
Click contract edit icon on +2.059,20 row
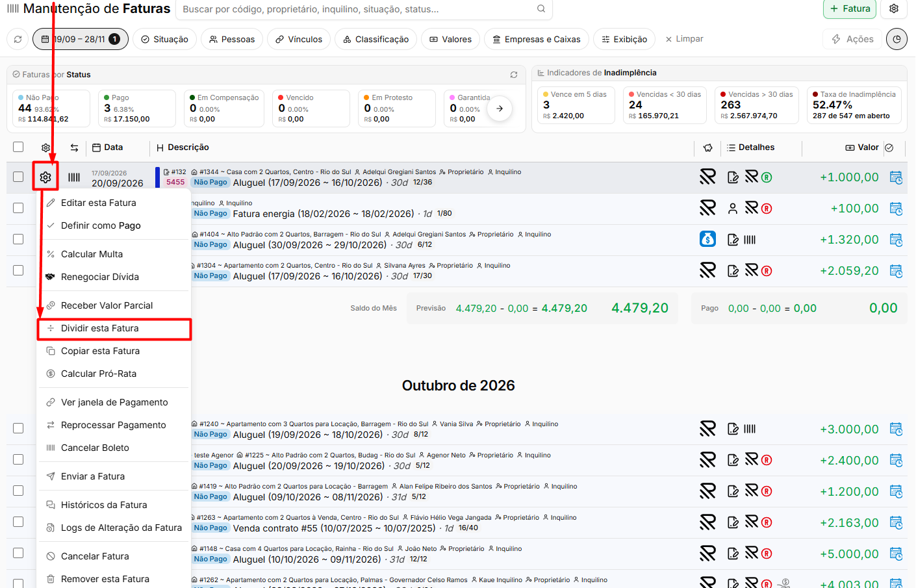coord(733,271)
